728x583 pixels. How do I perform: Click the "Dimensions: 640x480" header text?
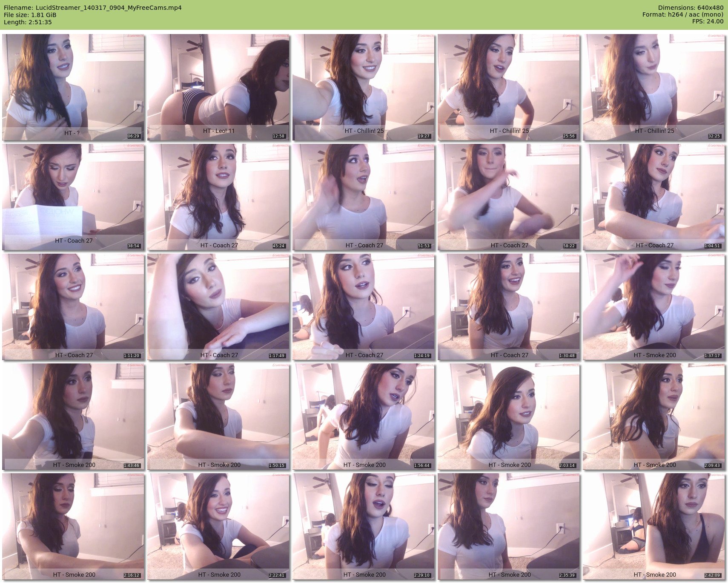coord(690,8)
